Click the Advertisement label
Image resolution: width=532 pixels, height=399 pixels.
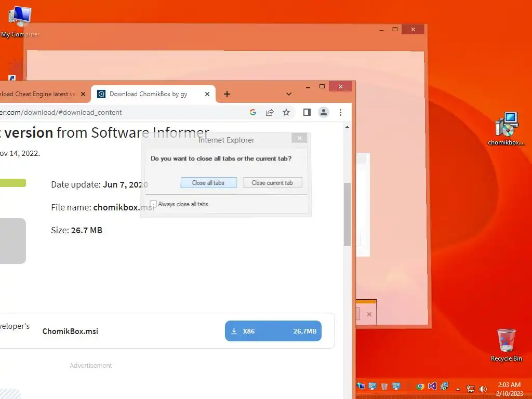click(90, 365)
